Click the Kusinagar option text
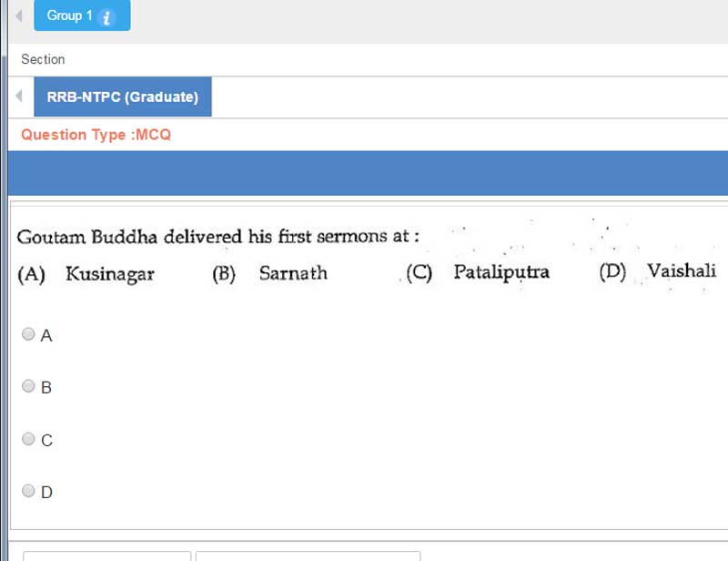 pos(110,274)
